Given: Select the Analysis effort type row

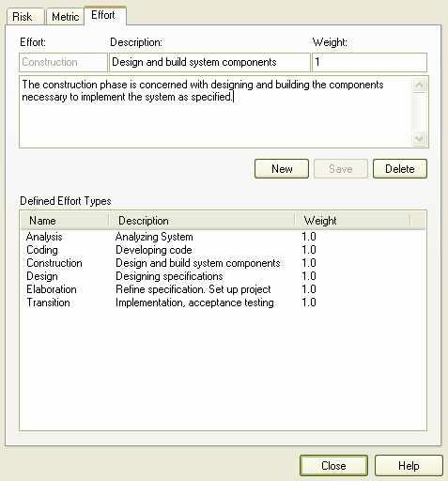Looking at the screenshot, I should (223, 237).
